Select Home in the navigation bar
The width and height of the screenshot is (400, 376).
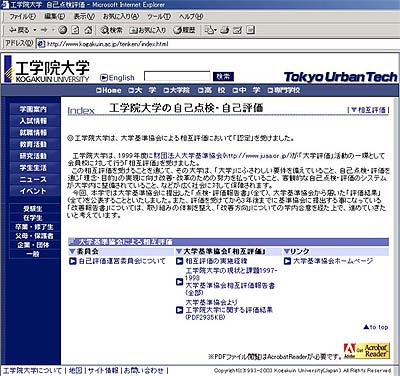[x=109, y=90]
